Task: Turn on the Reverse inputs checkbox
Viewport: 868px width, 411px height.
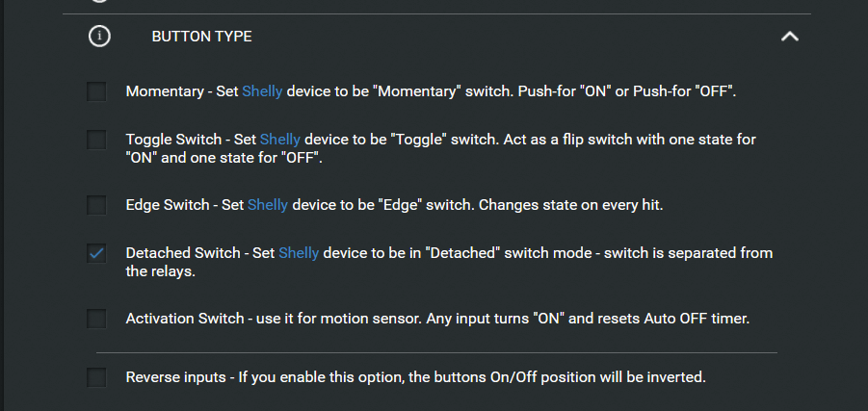Action: [96, 377]
